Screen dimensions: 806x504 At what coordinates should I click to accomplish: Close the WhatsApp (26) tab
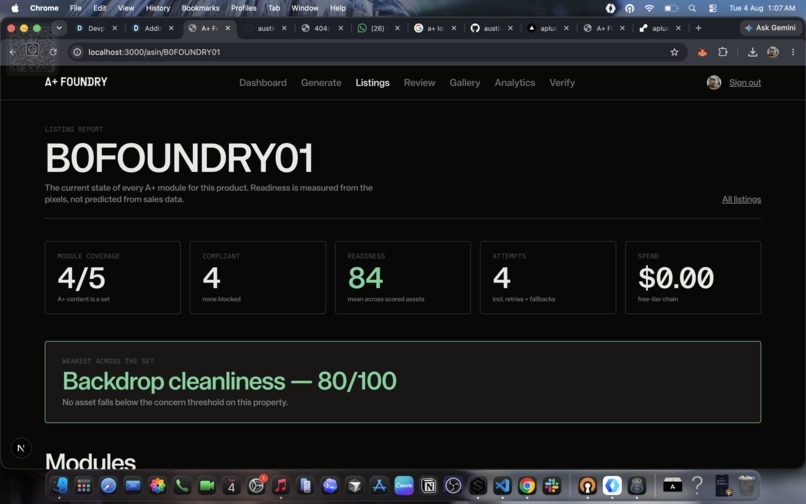tap(397, 28)
